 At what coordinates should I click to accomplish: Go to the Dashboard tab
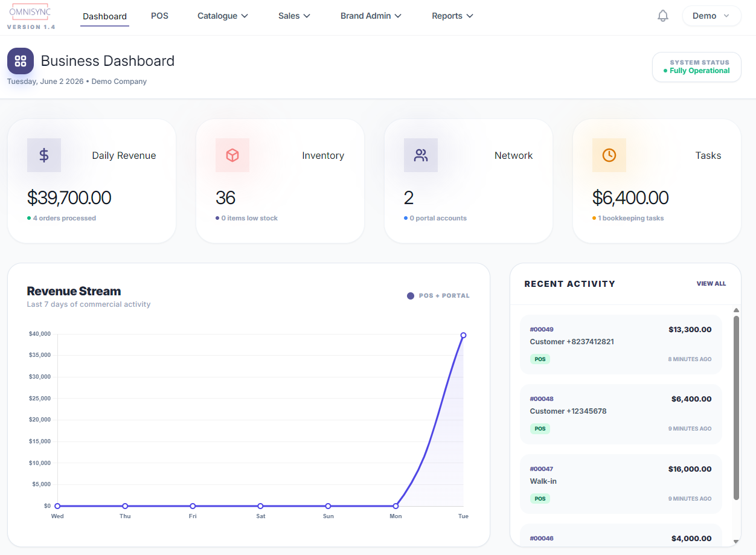pos(104,16)
